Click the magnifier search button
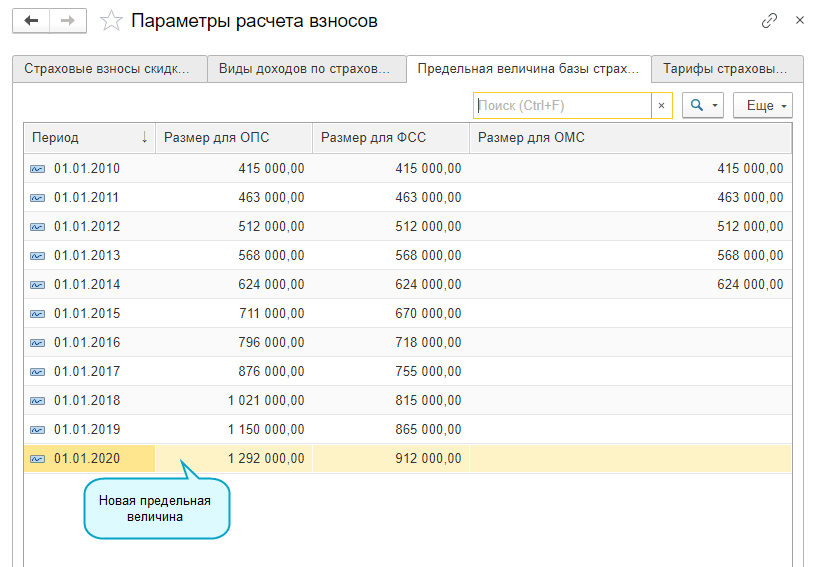 click(x=697, y=106)
